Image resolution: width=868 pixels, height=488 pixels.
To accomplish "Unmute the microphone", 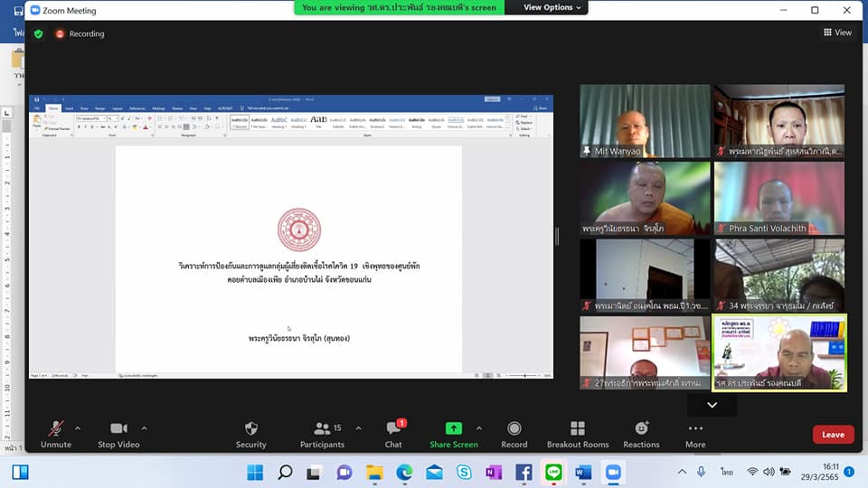I will point(56,435).
